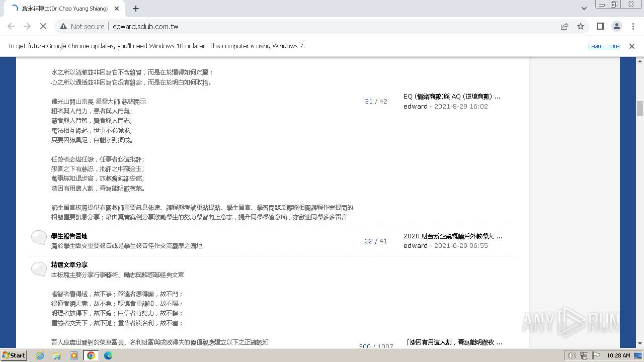644x362 pixels.
Task: Open latest post EQ (情緒商數)與 AQ
Action: [452, 96]
